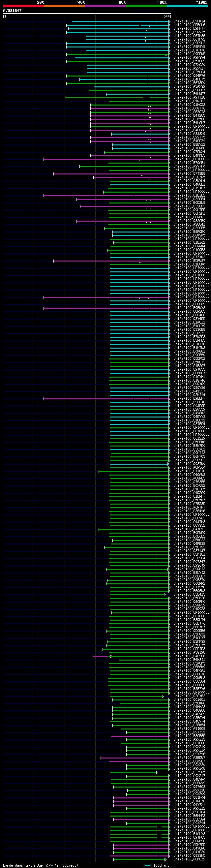Select hit label UniRef100_C1N2M2
Viewport: 211px width, 868px height.
(x=189, y=101)
